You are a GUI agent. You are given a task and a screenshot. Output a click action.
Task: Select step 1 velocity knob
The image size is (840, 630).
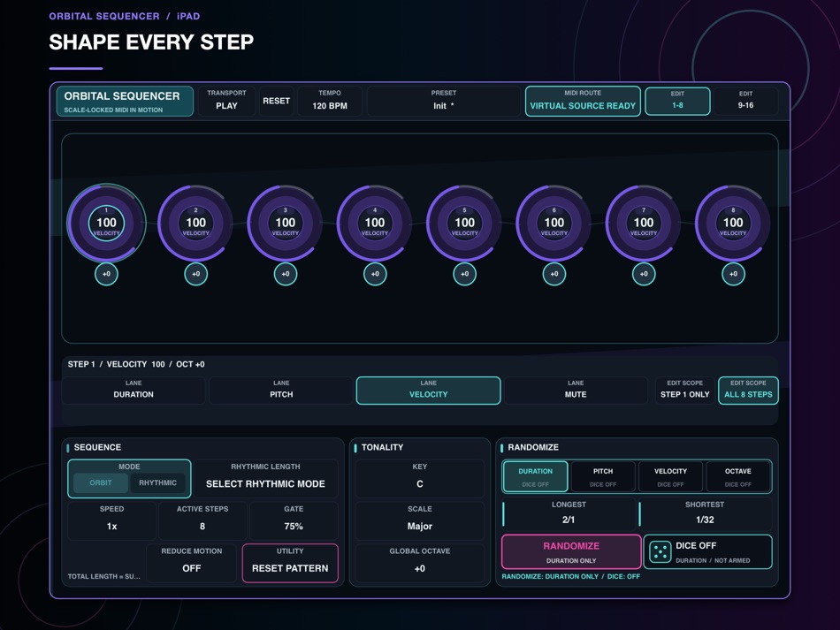point(107,223)
